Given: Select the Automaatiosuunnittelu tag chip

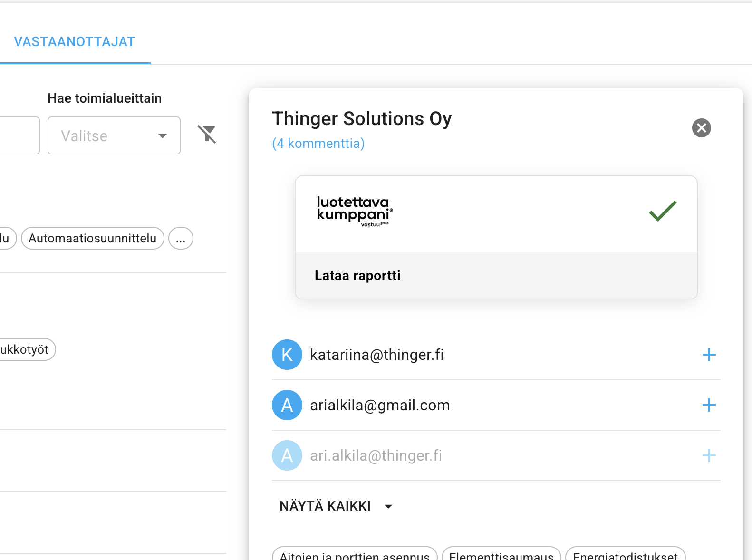Looking at the screenshot, I should pyautogui.click(x=93, y=238).
